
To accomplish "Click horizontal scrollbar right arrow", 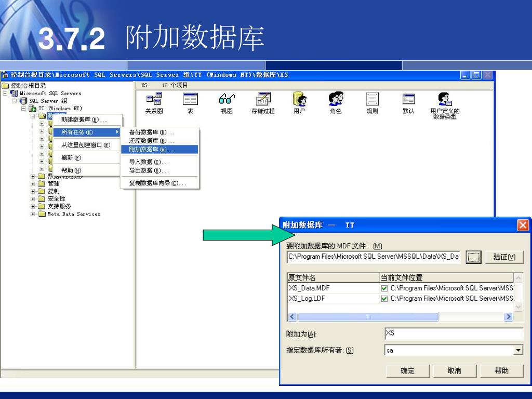I will [508, 317].
